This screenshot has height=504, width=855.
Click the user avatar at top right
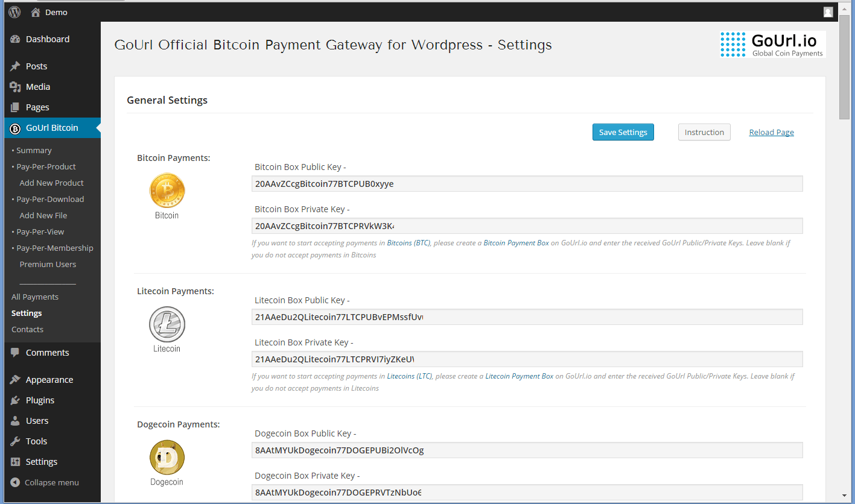point(828,11)
